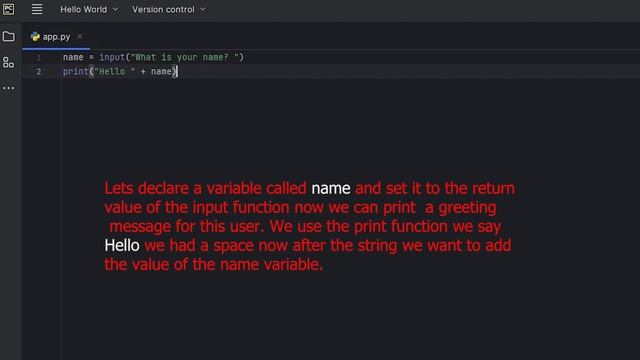Click the name variable on line 1
This screenshot has width=640, height=360.
point(73,57)
